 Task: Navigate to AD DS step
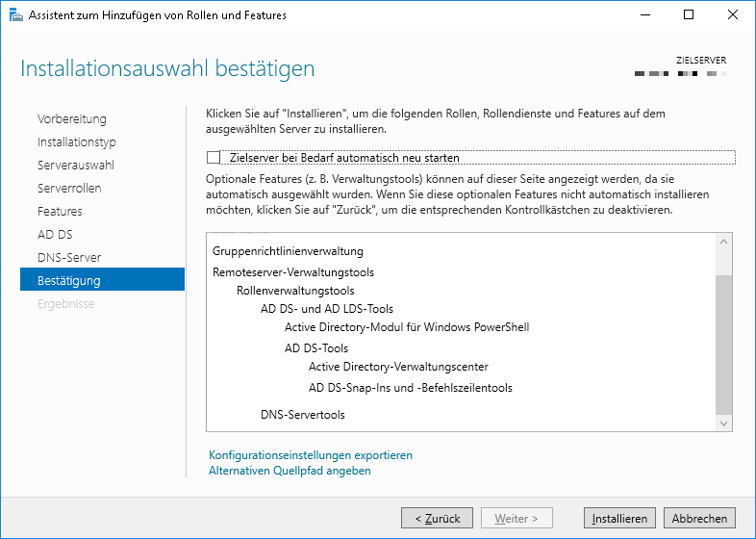55,235
